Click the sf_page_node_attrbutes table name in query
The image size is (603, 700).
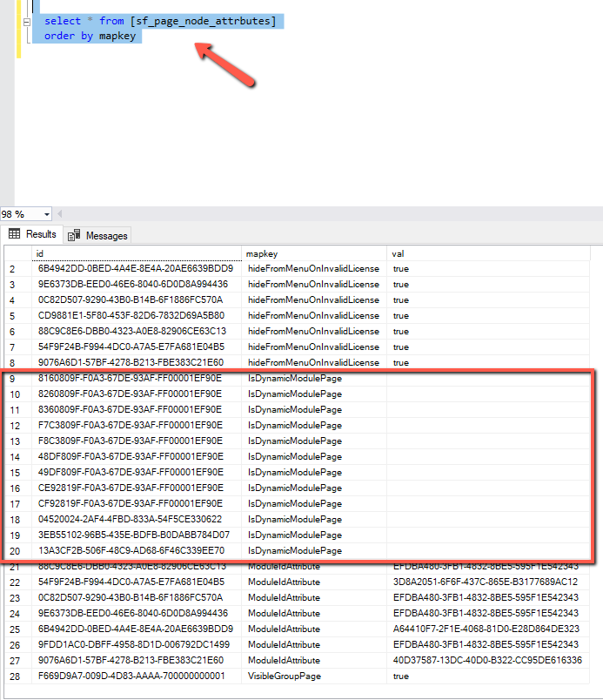(203, 21)
